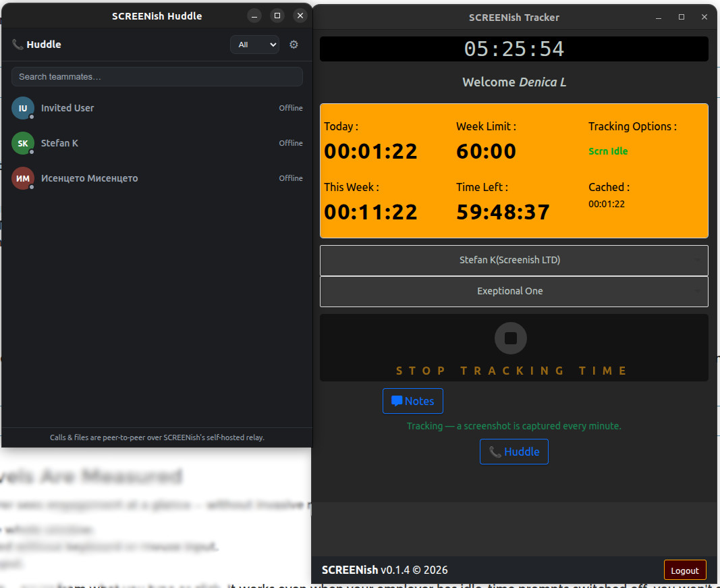Select Invited User's IU avatar

click(x=23, y=108)
